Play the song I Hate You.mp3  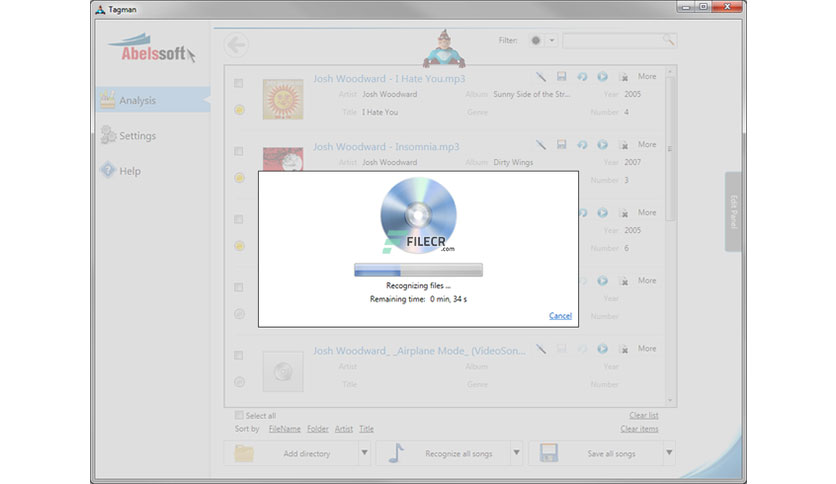click(x=602, y=77)
